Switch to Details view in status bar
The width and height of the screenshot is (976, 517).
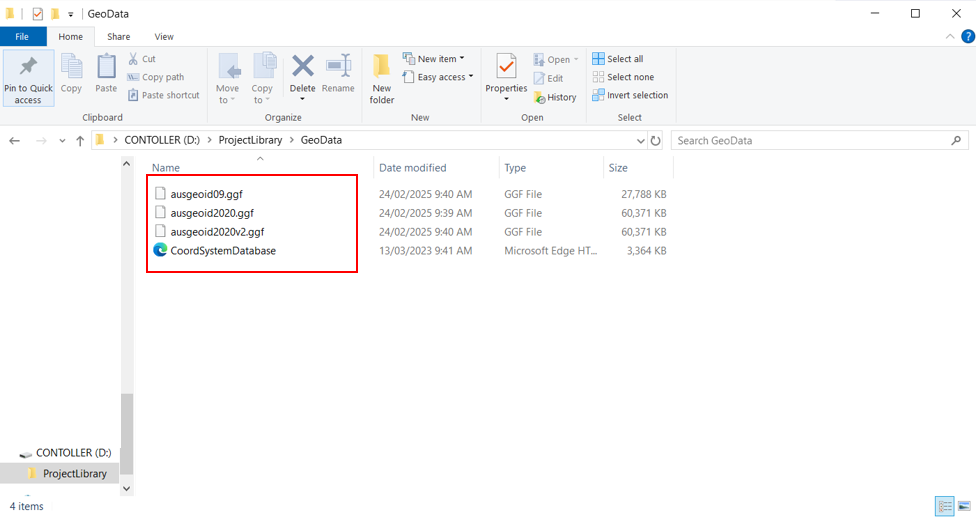point(945,506)
